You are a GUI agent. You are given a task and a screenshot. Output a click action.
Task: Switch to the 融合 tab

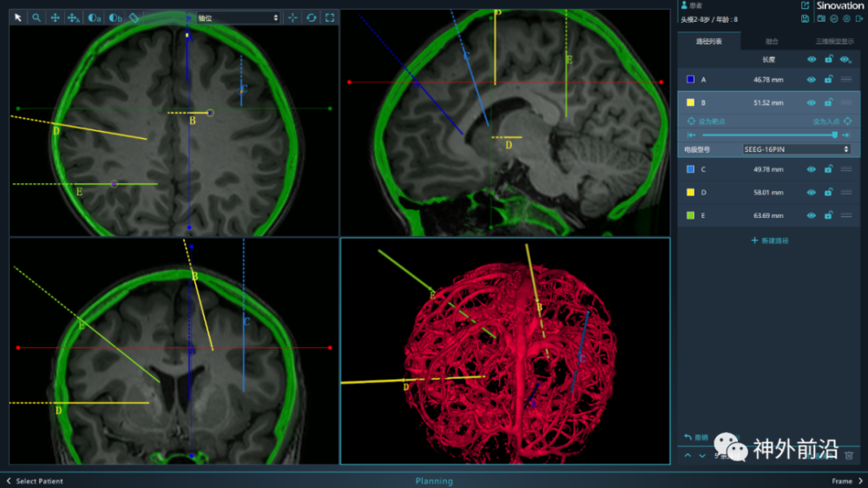click(771, 41)
